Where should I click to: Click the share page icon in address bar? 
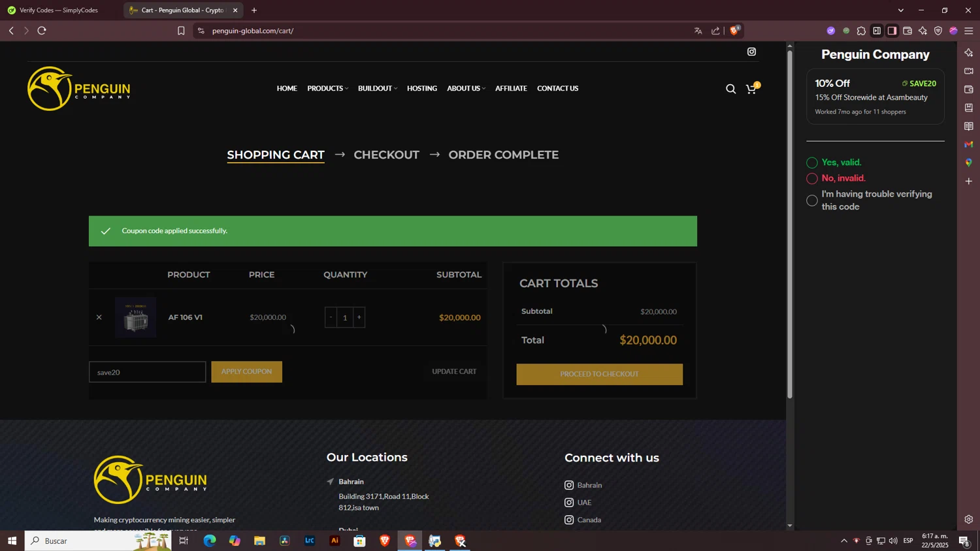click(715, 31)
